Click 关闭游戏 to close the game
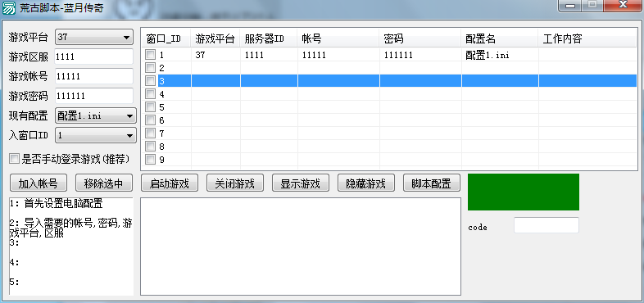The width and height of the screenshot is (644, 303). coord(235,183)
